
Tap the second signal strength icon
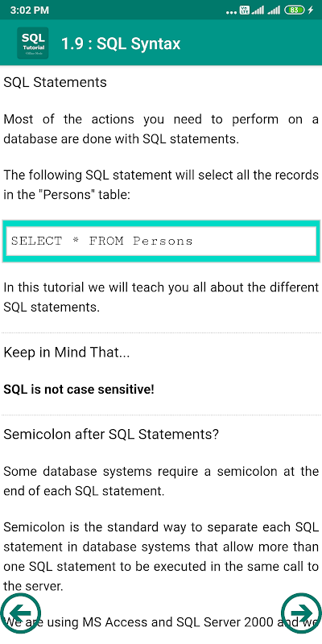(x=274, y=10)
